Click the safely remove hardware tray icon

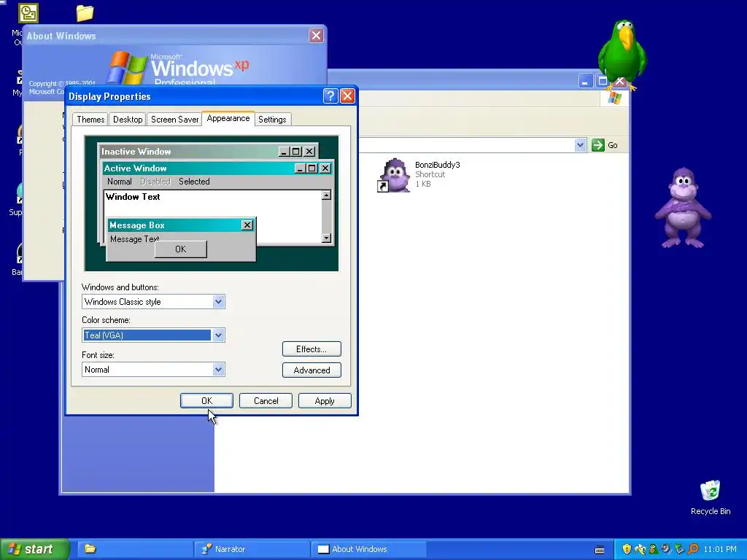tap(679, 549)
